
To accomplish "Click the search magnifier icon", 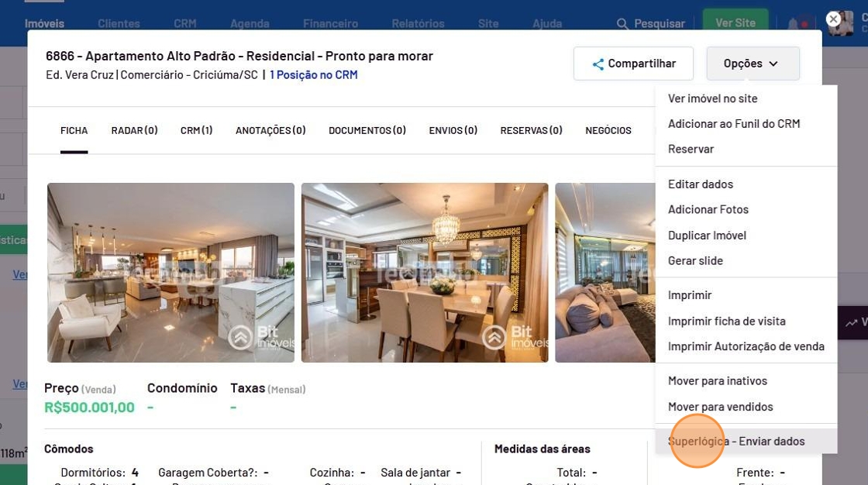I will (622, 24).
